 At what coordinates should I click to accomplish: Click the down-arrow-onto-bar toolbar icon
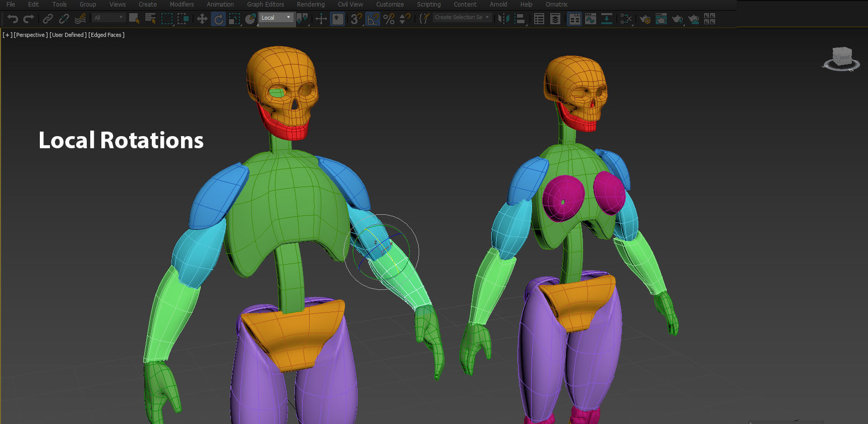point(607,19)
